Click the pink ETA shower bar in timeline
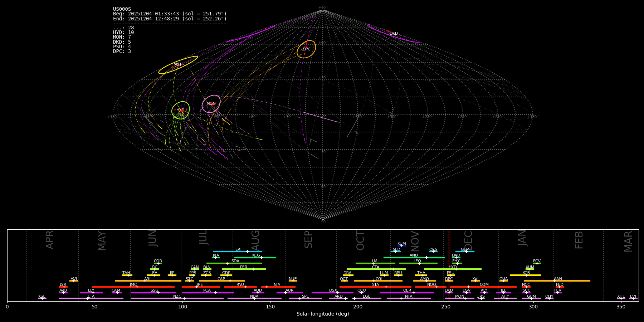Screen dimensions: 644x322 pos(91,298)
